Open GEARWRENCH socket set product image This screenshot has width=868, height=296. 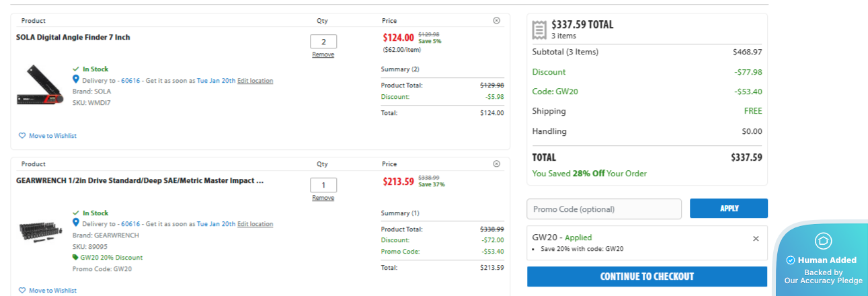(x=40, y=231)
